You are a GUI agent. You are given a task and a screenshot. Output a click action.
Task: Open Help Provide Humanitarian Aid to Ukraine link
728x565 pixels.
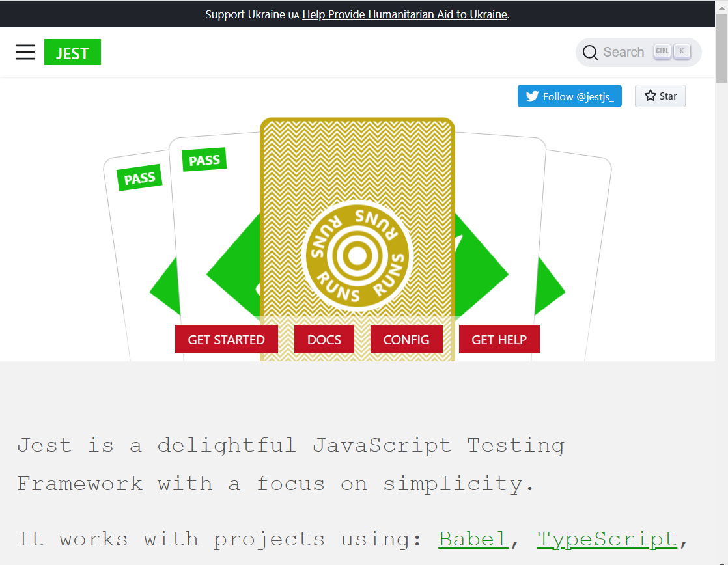click(404, 14)
